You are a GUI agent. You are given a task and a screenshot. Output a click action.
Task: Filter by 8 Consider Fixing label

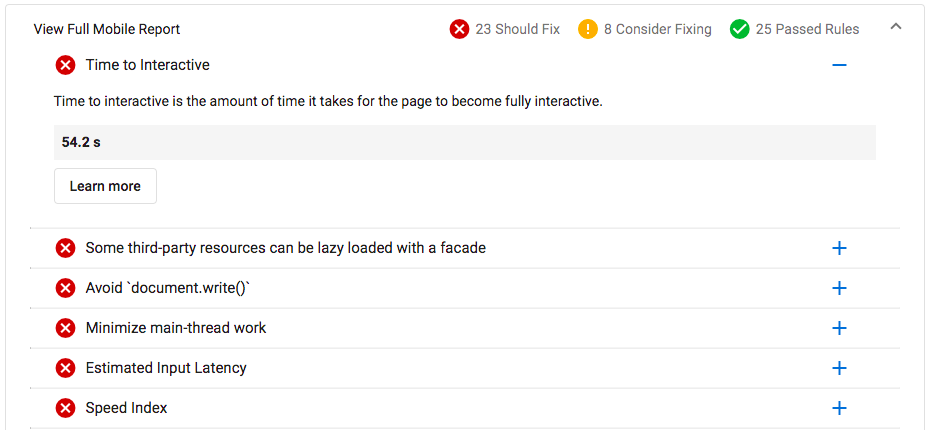tap(658, 29)
